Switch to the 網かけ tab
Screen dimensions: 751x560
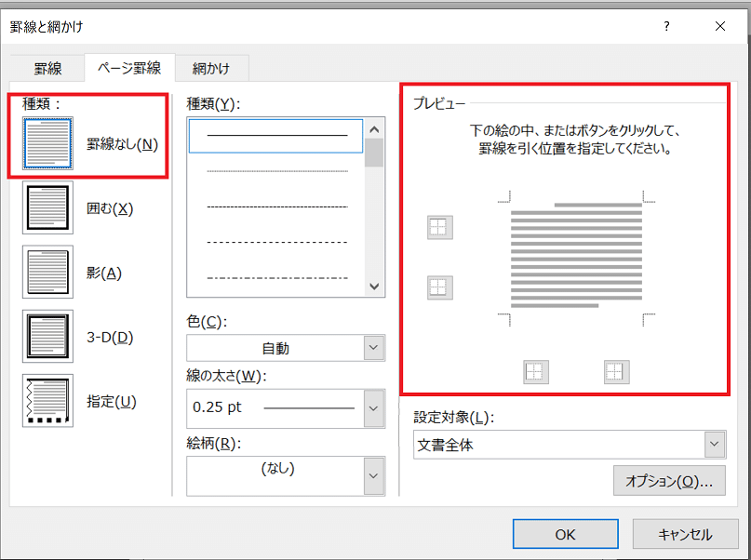211,68
